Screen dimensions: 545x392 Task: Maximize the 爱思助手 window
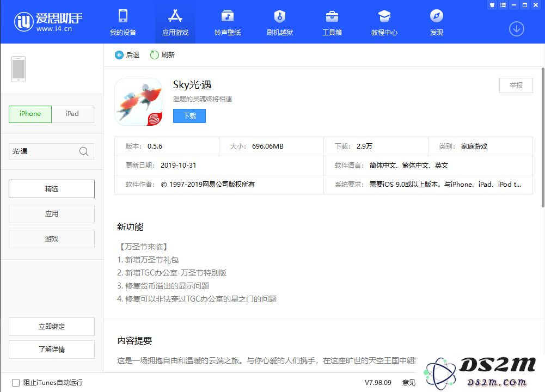point(525,5)
